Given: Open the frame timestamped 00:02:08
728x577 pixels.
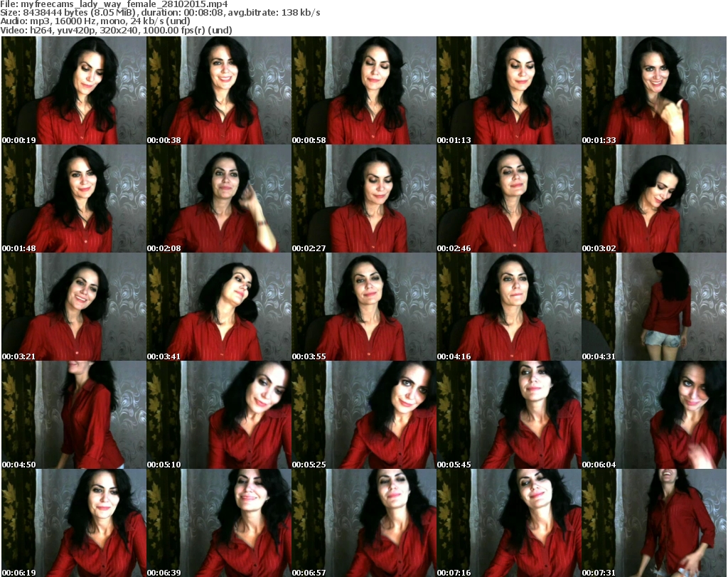Looking at the screenshot, I should (219, 198).
